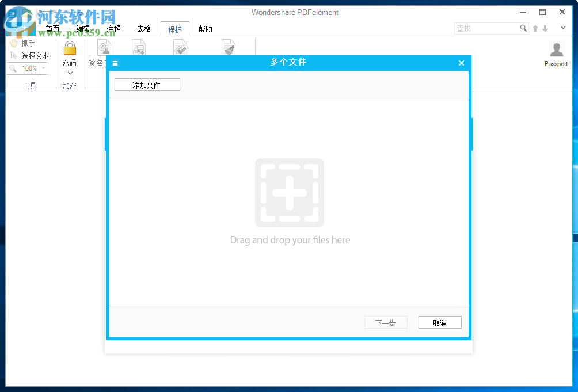Click the search magnifier icon
The height and width of the screenshot is (392, 578).
tap(523, 28)
